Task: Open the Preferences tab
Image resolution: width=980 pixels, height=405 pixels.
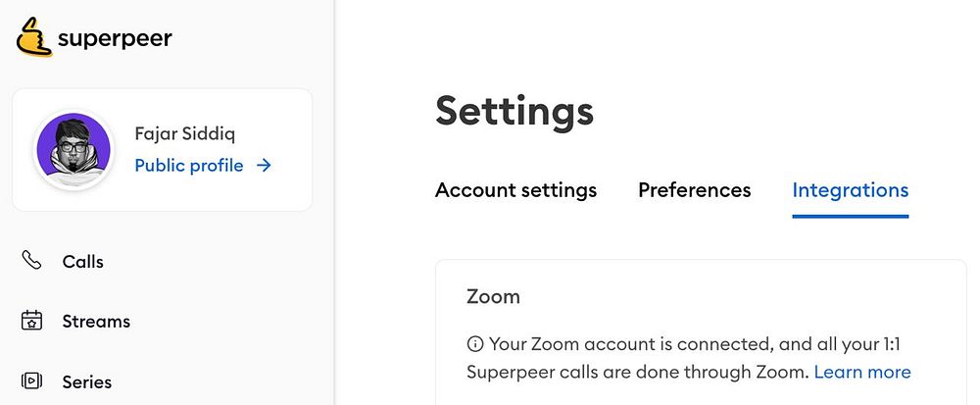Action: pyautogui.click(x=694, y=190)
